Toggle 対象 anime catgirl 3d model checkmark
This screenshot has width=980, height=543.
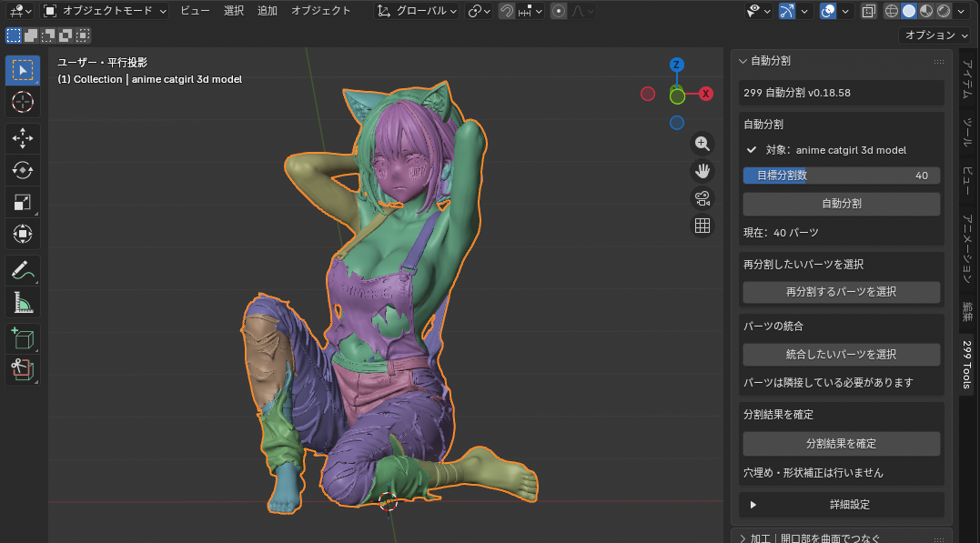pyautogui.click(x=752, y=150)
